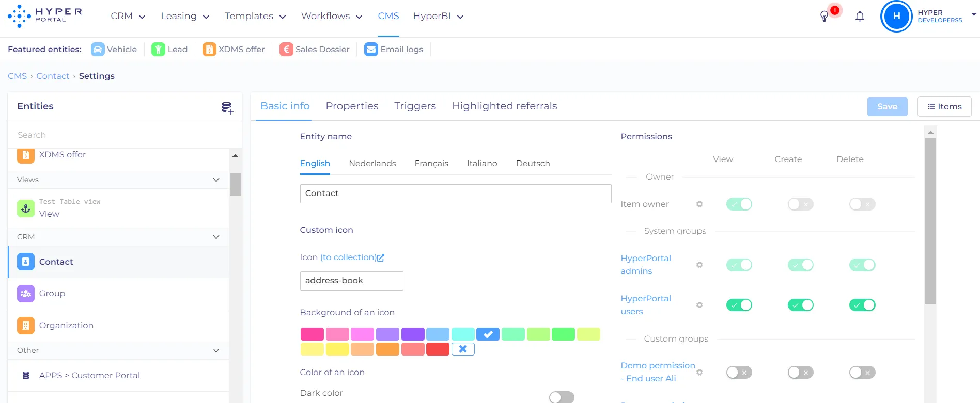Toggle Item owner Delete permission
The image size is (980, 403).
[x=862, y=204]
